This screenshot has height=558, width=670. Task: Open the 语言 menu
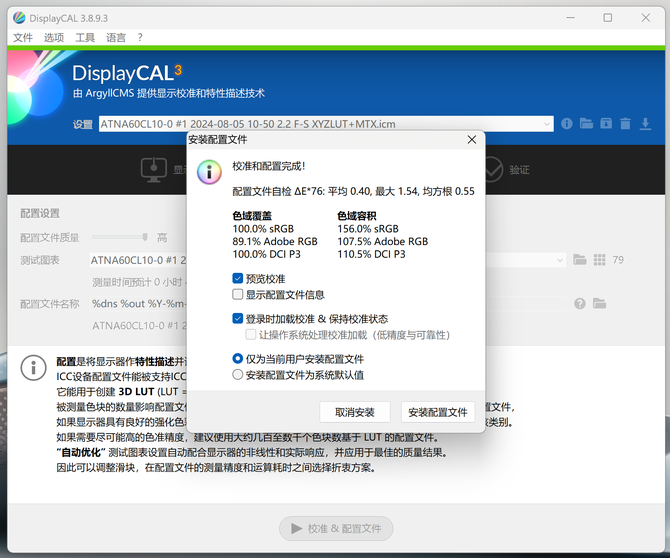click(x=116, y=38)
